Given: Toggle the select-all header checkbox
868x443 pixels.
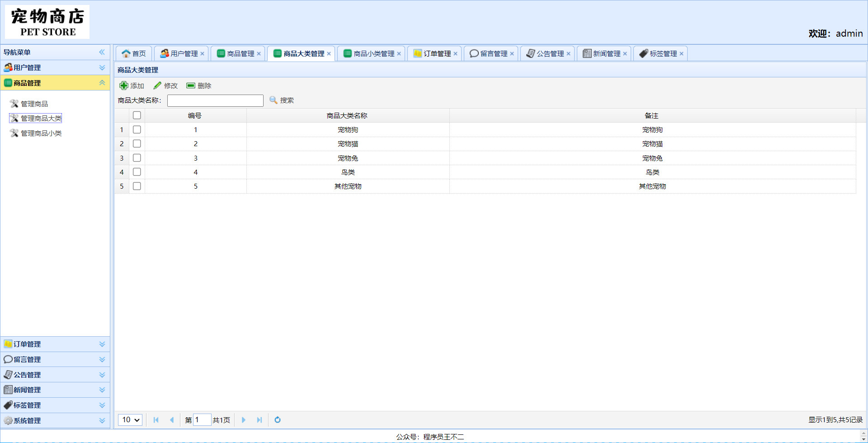Looking at the screenshot, I should tap(137, 115).
